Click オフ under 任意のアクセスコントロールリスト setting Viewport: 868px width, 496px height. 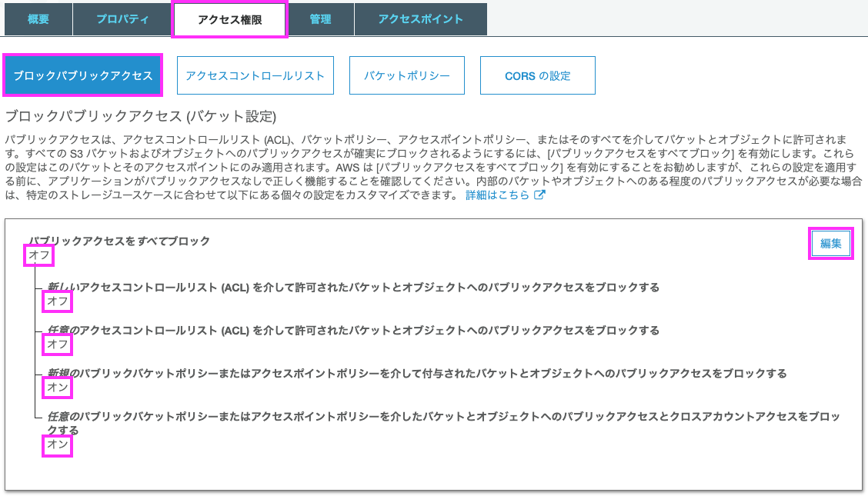(55, 345)
